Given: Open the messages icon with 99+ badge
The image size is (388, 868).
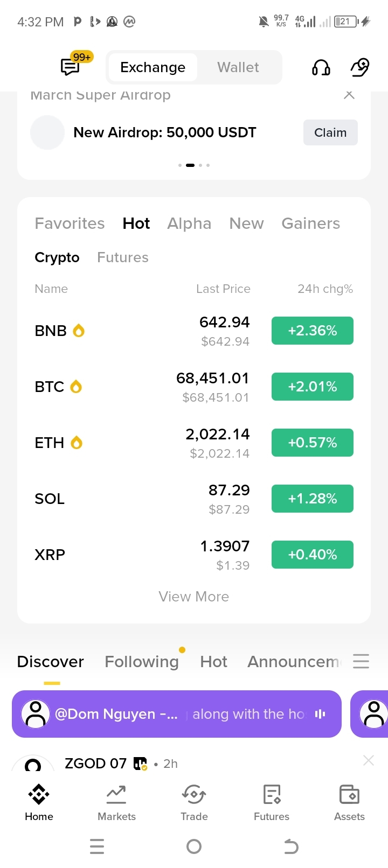Looking at the screenshot, I should (71, 67).
